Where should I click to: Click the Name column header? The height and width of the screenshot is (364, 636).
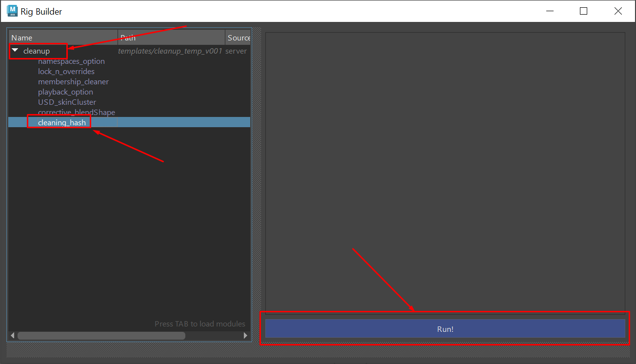(63, 38)
